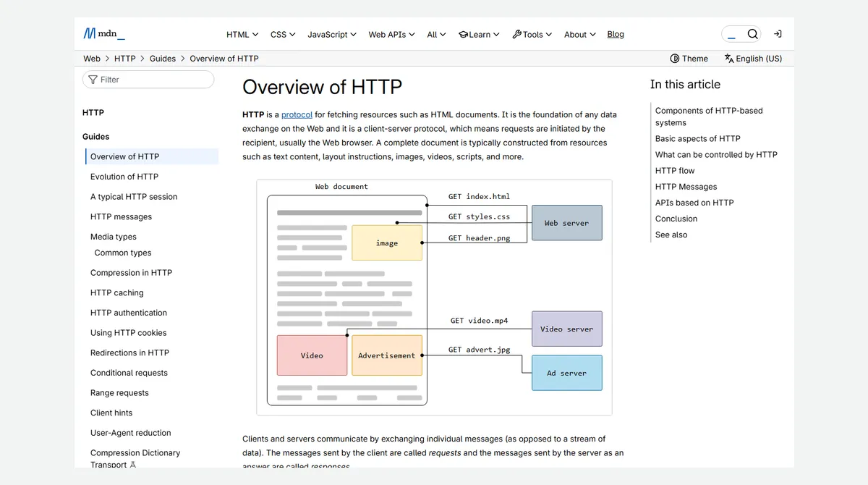The height and width of the screenshot is (485, 868).
Task: Jump to Basic aspects of HTTP section
Action: 698,139
